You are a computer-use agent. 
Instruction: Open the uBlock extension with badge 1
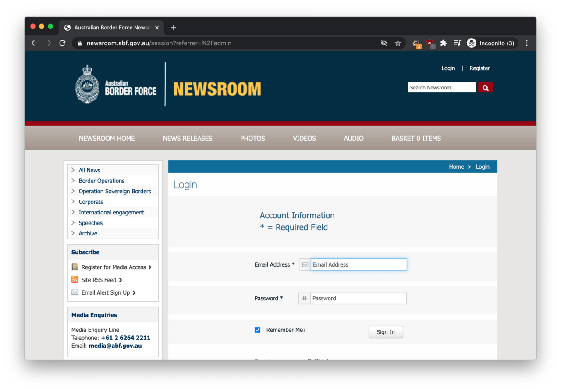coord(430,43)
